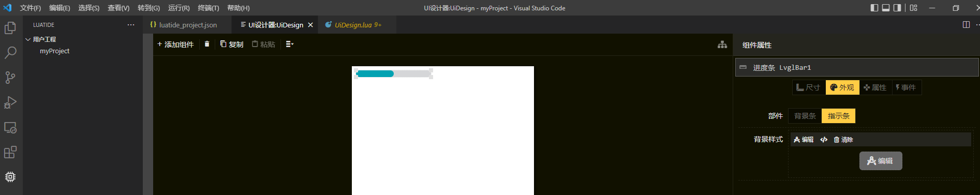Click the large grey 编辑 button
980x195 pixels.
pyautogui.click(x=881, y=161)
